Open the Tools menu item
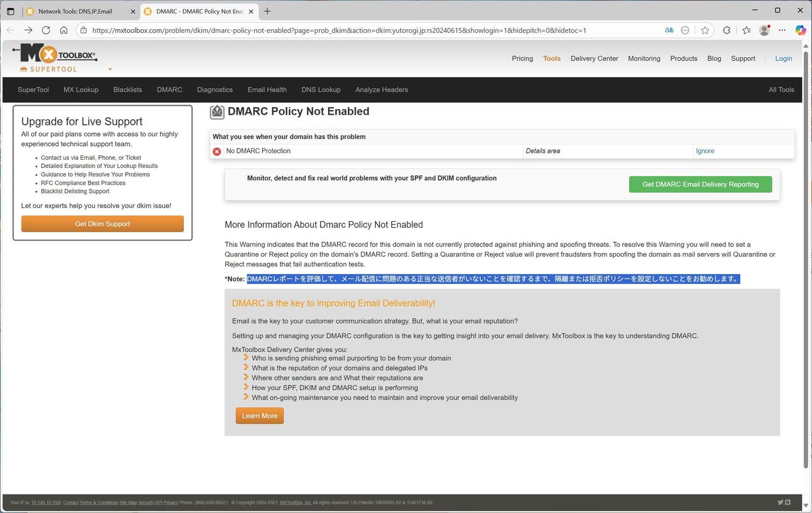 point(552,58)
